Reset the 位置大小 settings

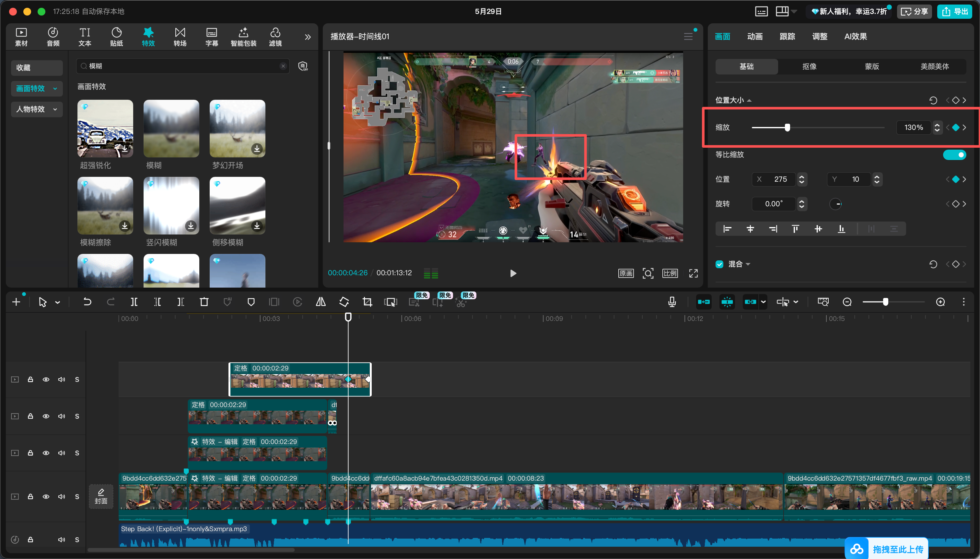point(933,101)
